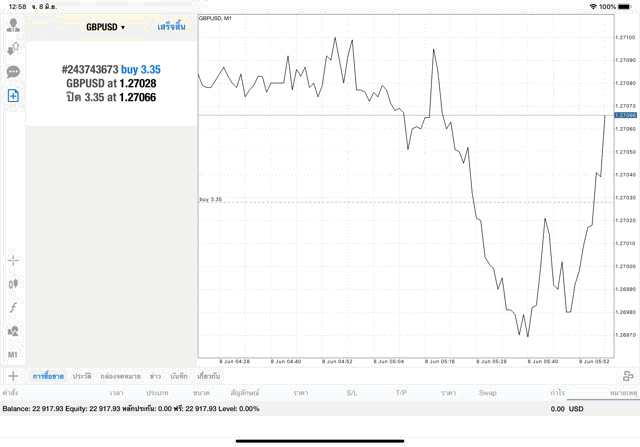Open the candlestick chart type icon
Image resolution: width=640 pixels, height=447 pixels.
tap(13, 284)
